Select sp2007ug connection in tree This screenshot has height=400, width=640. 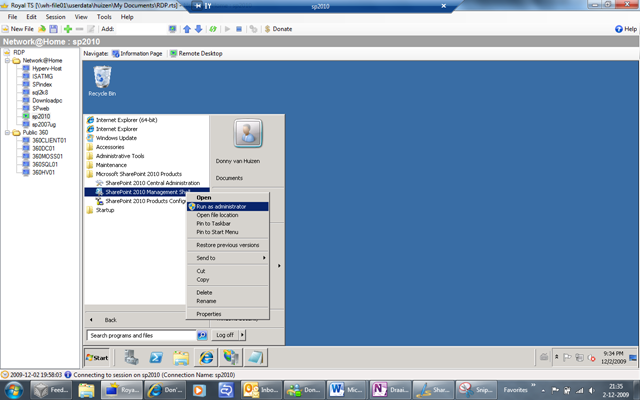39,124
